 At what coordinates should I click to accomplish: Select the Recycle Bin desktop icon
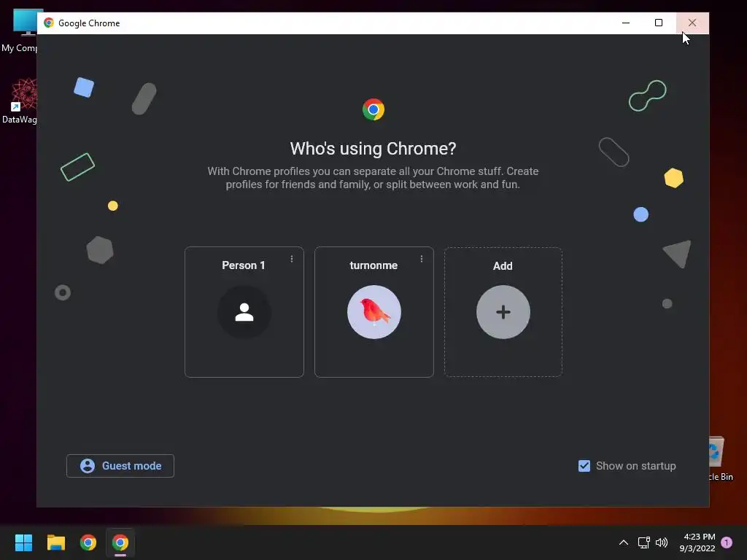(x=720, y=459)
